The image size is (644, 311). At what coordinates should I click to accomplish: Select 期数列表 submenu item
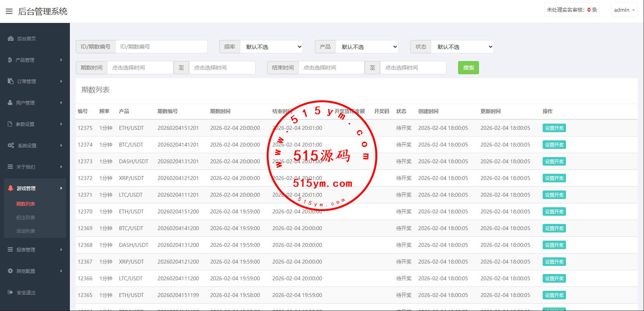click(26, 204)
